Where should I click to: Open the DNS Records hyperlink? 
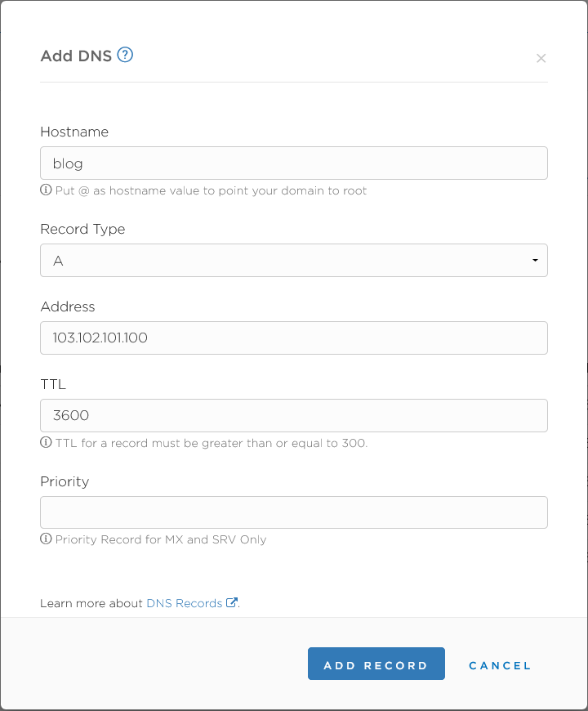tap(184, 602)
